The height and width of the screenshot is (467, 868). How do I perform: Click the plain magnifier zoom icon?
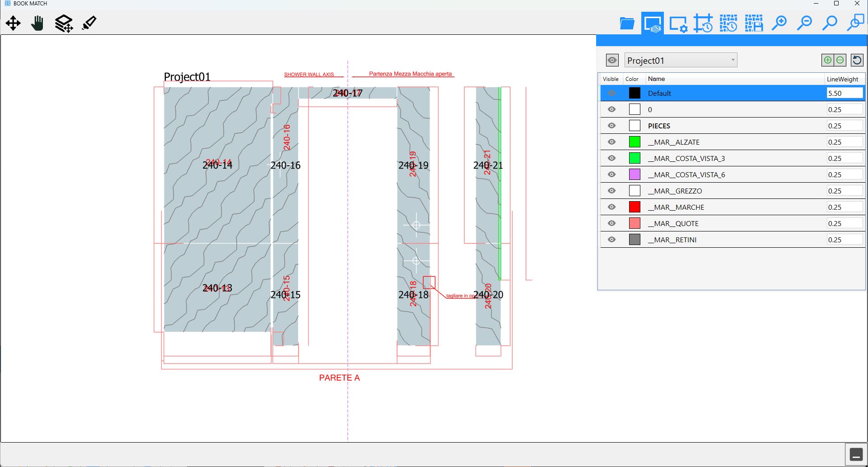tap(830, 23)
